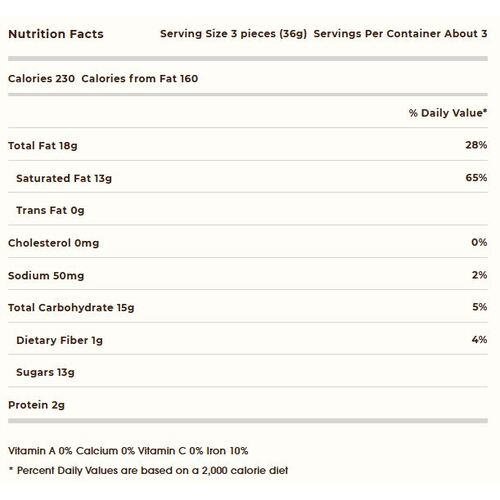The height and width of the screenshot is (500, 500).
Task: Select the Trans Fat 0g row
Action: coord(248,209)
